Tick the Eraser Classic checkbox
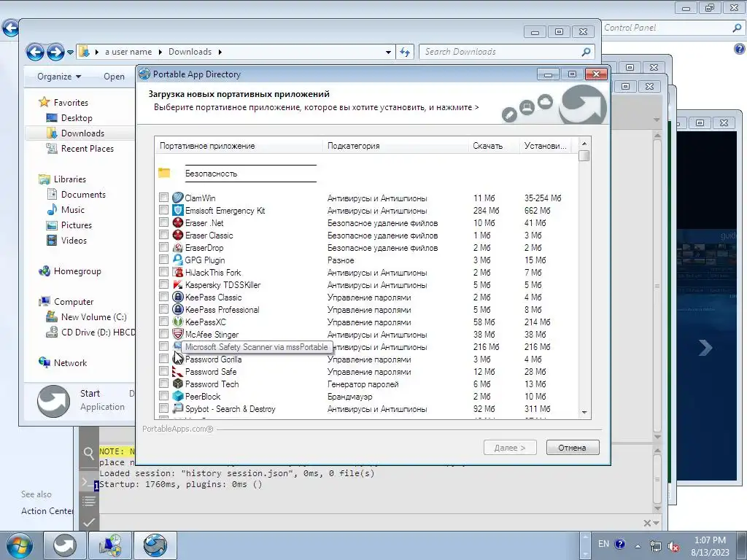The image size is (747, 560). pyautogui.click(x=164, y=234)
